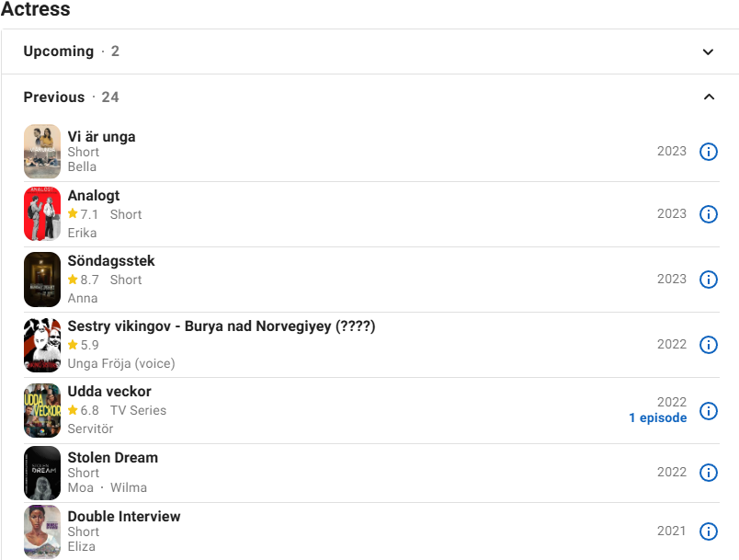Select the role name Erika
Viewport: 739px width, 560px height.
pos(82,233)
